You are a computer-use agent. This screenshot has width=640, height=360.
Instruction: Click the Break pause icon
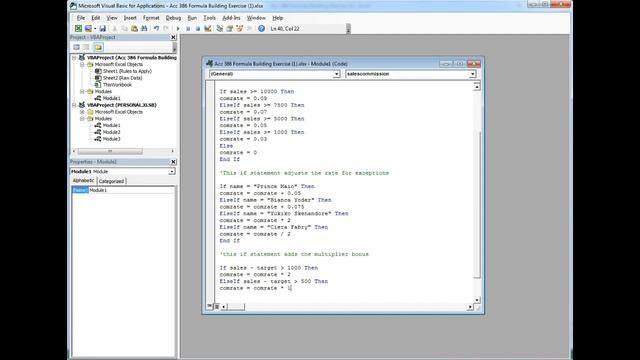point(188,29)
